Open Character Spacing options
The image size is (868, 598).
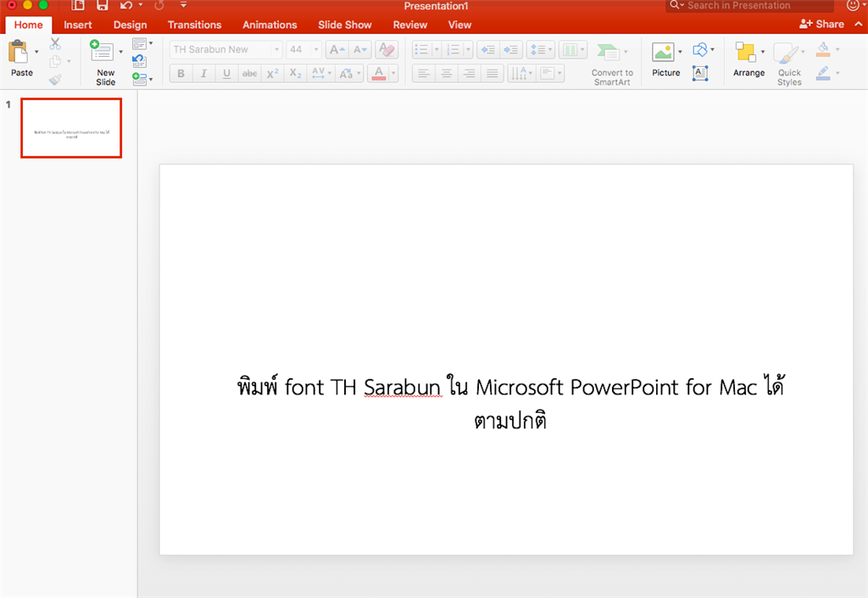click(321, 73)
